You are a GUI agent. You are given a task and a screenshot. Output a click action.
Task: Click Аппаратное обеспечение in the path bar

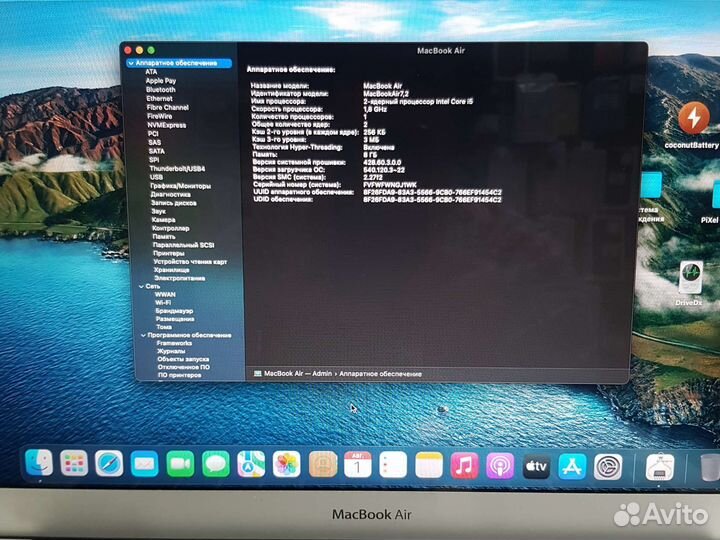click(x=381, y=374)
